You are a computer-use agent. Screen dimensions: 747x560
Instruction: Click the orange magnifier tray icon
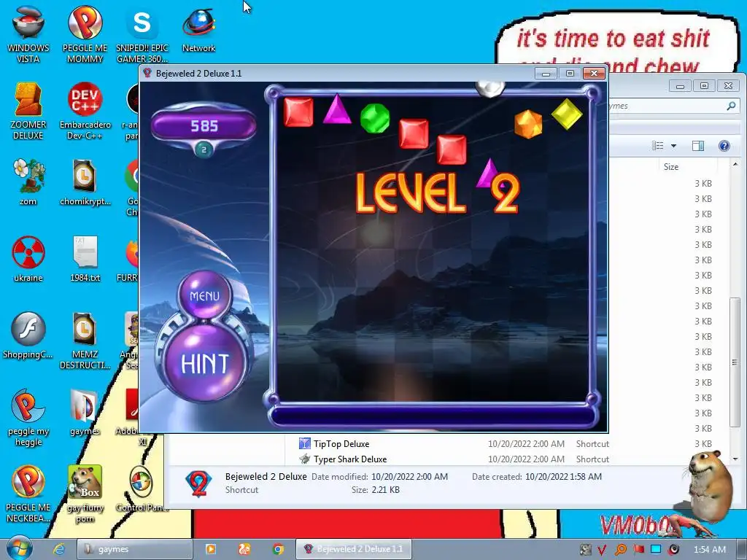(x=620, y=550)
